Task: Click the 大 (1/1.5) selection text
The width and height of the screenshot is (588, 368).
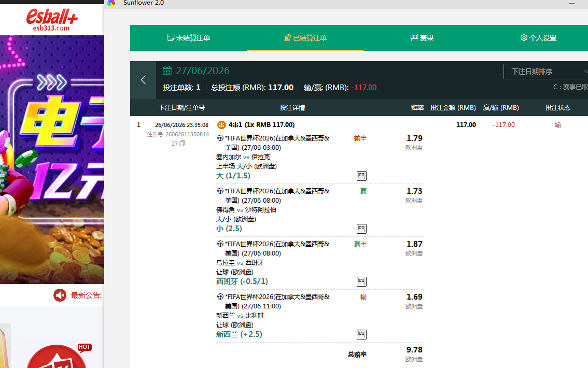Action: (x=233, y=175)
